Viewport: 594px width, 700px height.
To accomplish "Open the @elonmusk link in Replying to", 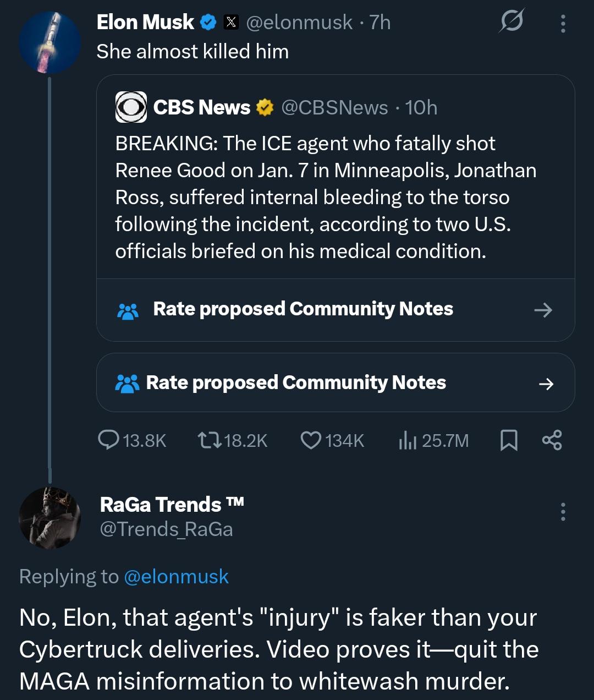I will (176, 576).
